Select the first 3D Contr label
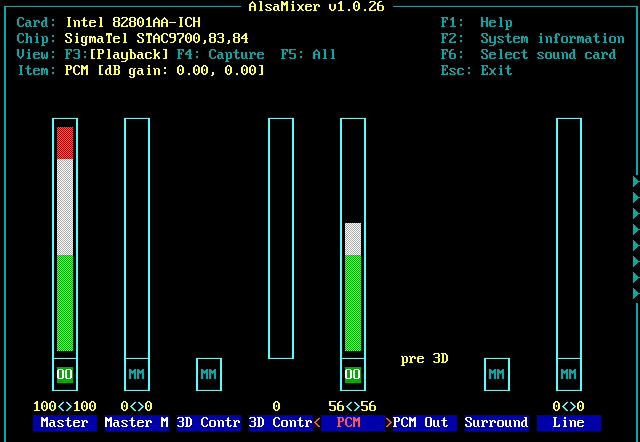 click(x=209, y=422)
